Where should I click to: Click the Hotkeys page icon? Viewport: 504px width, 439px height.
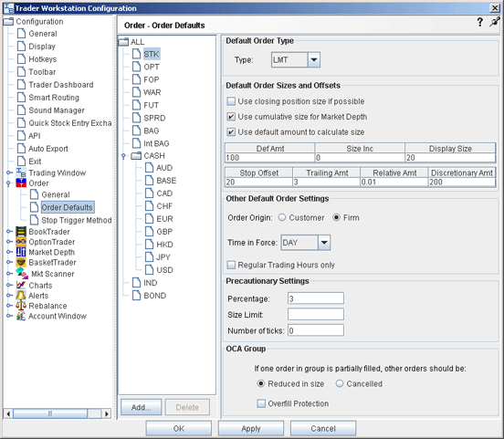[x=21, y=58]
